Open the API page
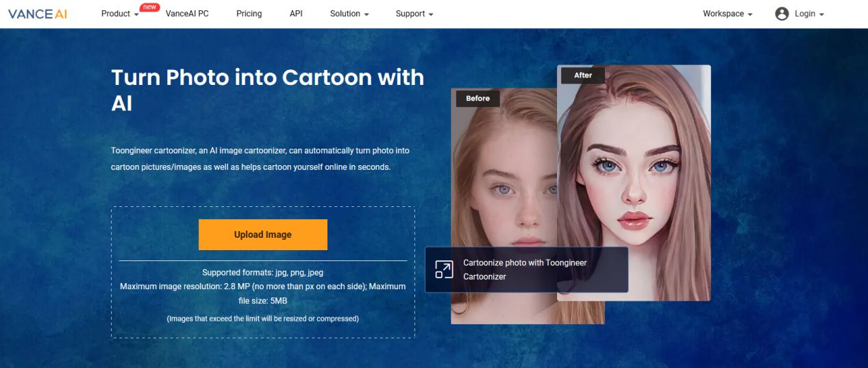Screen dimensions: 868x368 [x=296, y=14]
